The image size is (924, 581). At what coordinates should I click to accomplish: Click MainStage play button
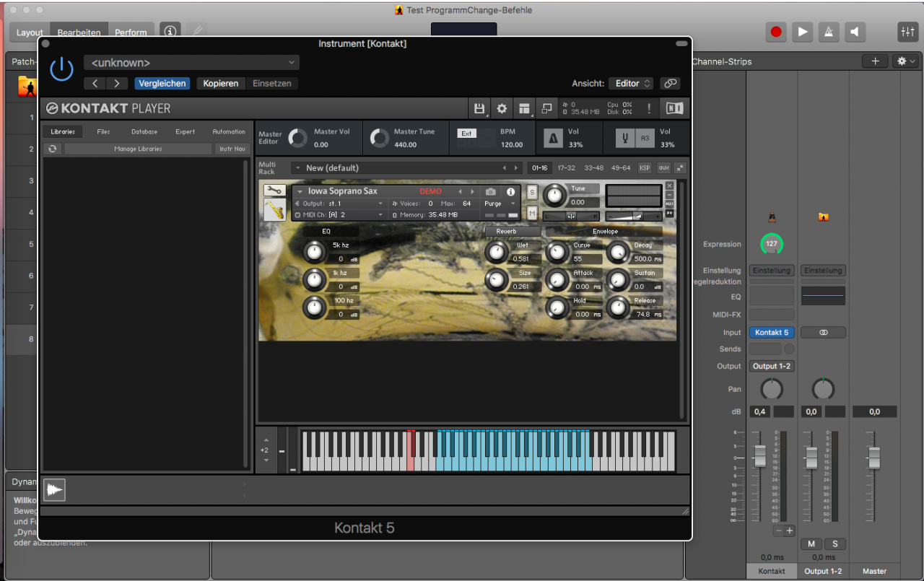[802, 32]
